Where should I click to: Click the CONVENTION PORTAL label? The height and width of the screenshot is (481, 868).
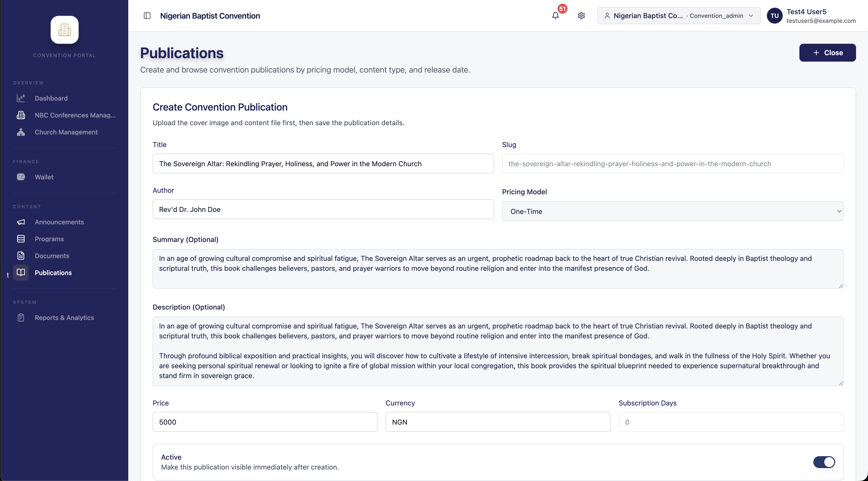pyautogui.click(x=64, y=55)
